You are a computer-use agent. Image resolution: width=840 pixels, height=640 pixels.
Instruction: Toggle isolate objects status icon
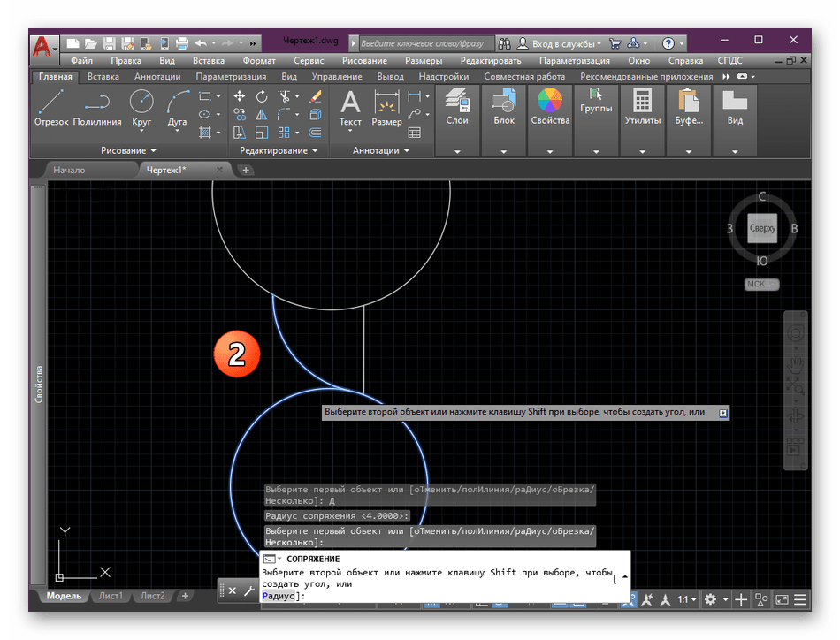point(761,600)
